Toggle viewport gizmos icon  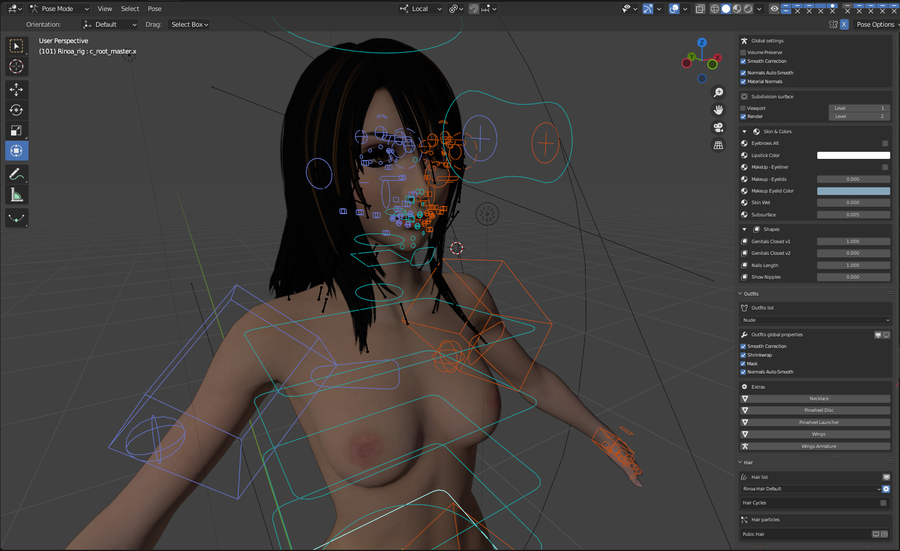(x=647, y=9)
